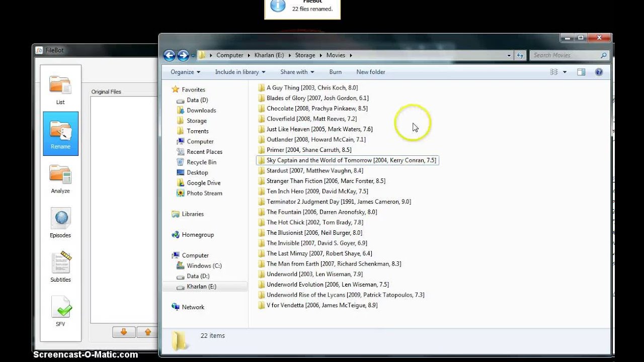The width and height of the screenshot is (644, 362).
Task: Expand the arrow after Computer in address bar
Action: click(x=248, y=55)
